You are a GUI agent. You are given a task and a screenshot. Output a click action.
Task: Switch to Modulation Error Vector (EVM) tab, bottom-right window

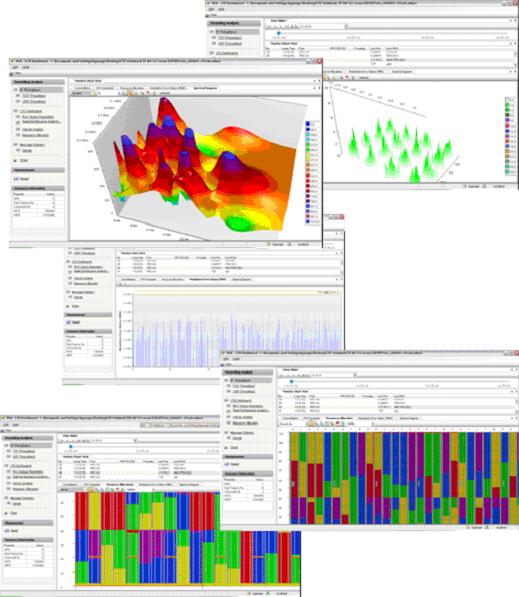pos(375,418)
